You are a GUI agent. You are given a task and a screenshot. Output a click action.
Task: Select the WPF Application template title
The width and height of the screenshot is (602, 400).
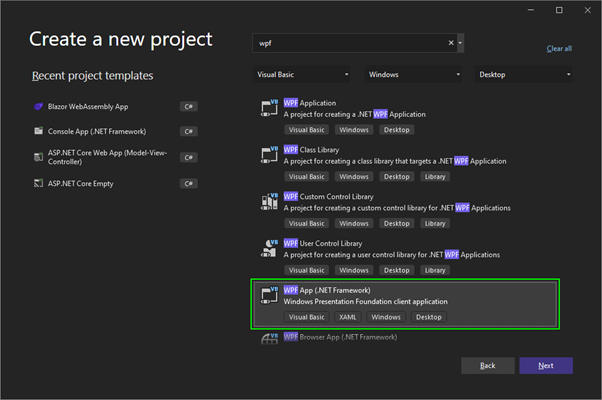point(310,103)
